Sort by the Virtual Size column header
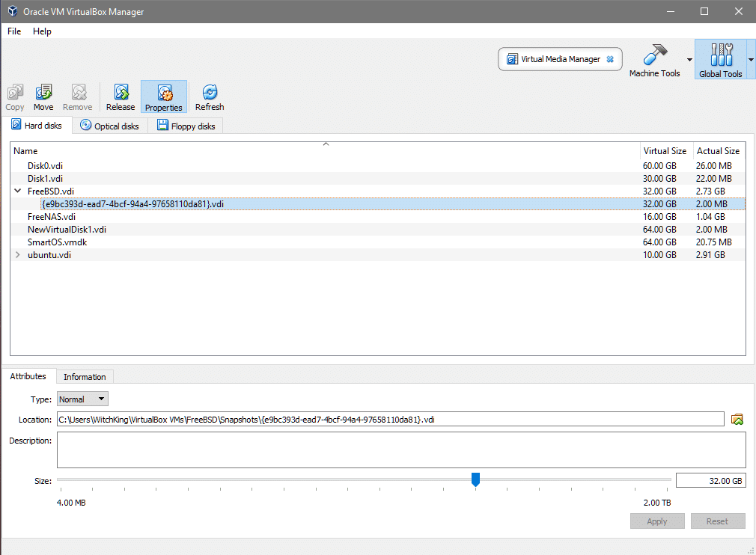Screen dimensions: 756x555 click(x=665, y=151)
